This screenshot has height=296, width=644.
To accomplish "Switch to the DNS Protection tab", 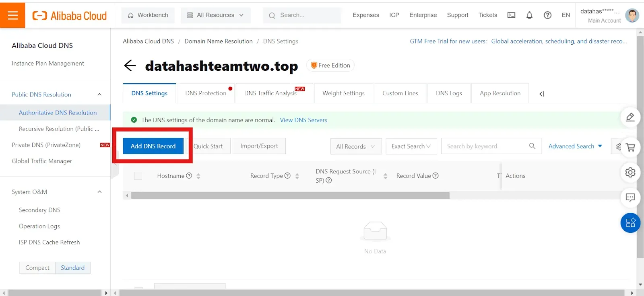I will 206,93.
